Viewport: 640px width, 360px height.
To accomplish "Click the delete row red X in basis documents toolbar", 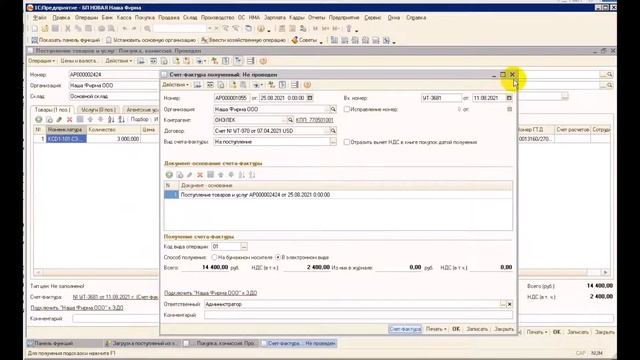I will pos(200,175).
